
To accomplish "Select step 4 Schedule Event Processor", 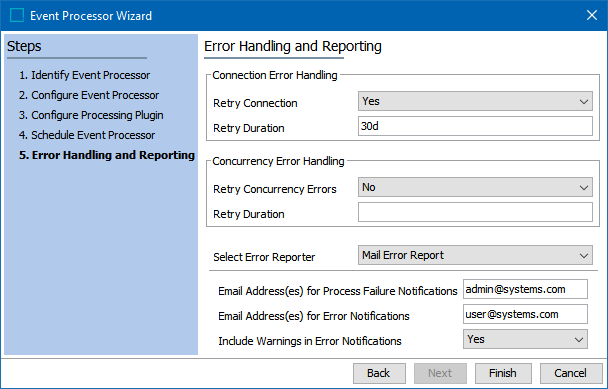I will pos(87,135).
